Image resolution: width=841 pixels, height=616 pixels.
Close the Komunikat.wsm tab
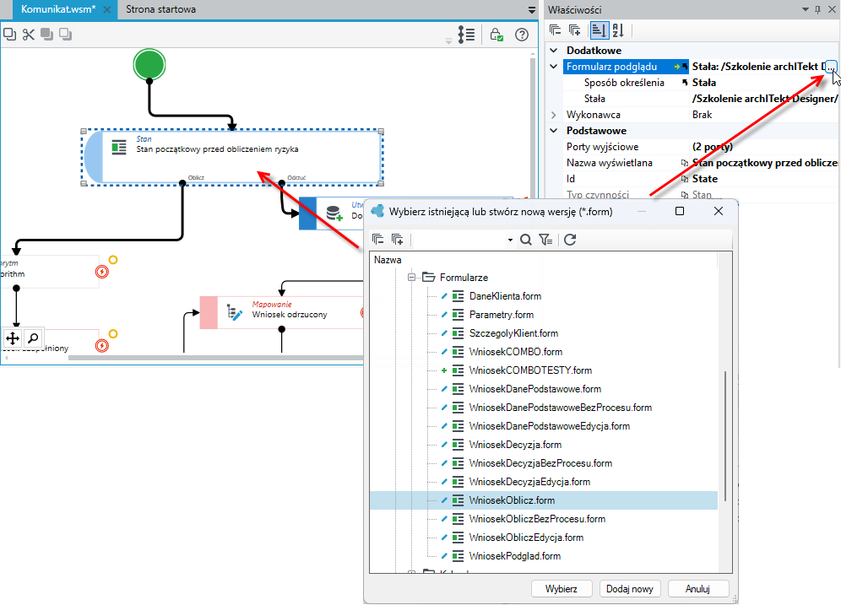106,9
